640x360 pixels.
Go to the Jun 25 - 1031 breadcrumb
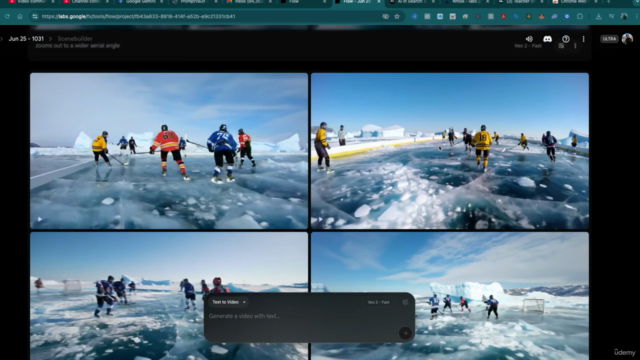(26, 39)
